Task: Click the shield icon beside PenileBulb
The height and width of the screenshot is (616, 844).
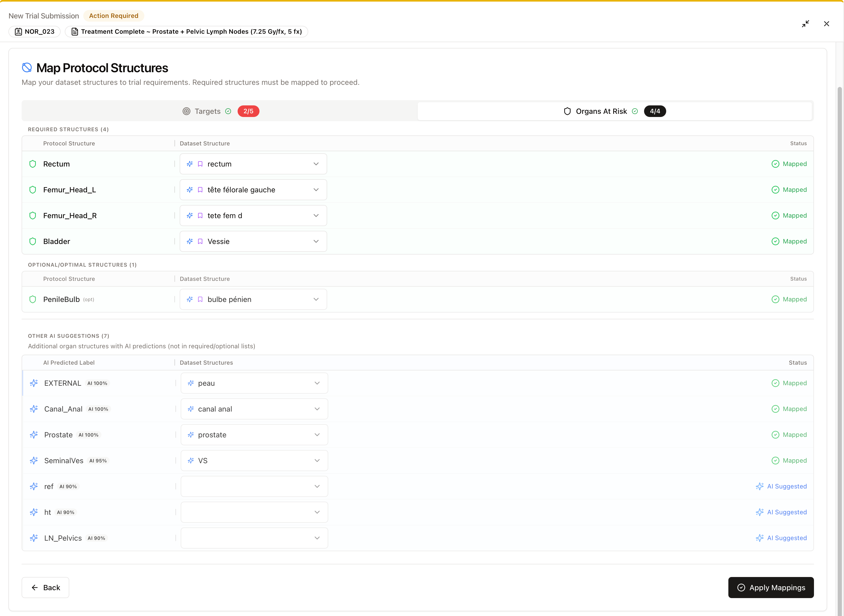Action: point(33,299)
